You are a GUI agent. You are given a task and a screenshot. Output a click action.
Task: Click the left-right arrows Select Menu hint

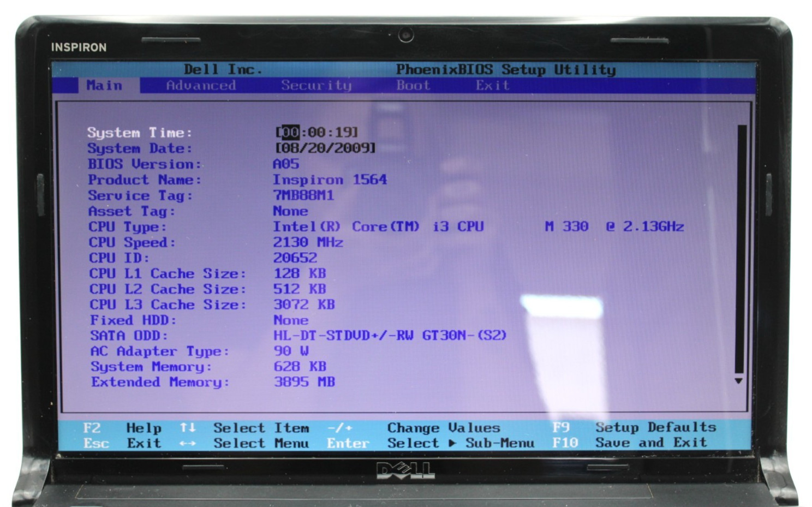tap(244, 443)
